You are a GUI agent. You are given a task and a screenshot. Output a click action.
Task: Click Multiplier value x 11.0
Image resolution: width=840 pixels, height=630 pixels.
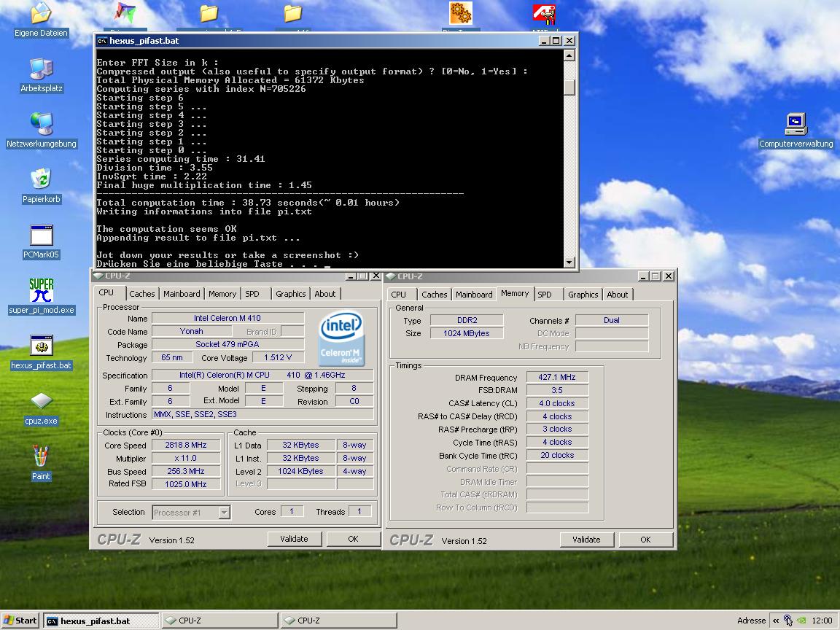186,458
